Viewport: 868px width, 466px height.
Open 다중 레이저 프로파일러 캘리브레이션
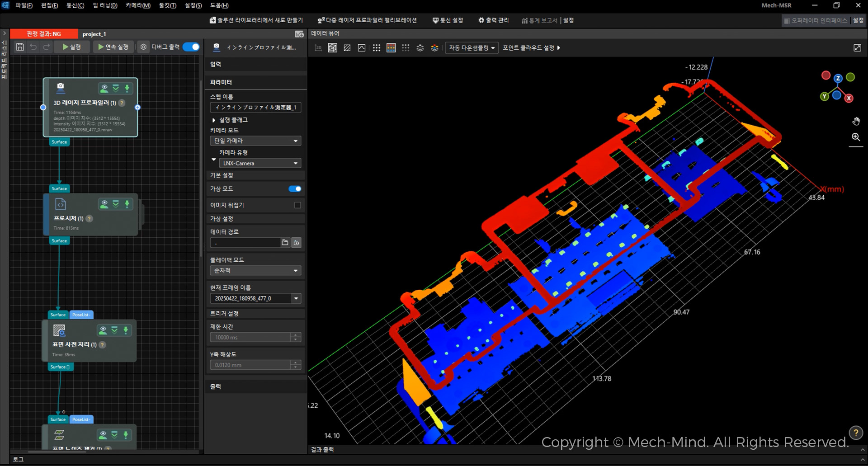point(367,20)
